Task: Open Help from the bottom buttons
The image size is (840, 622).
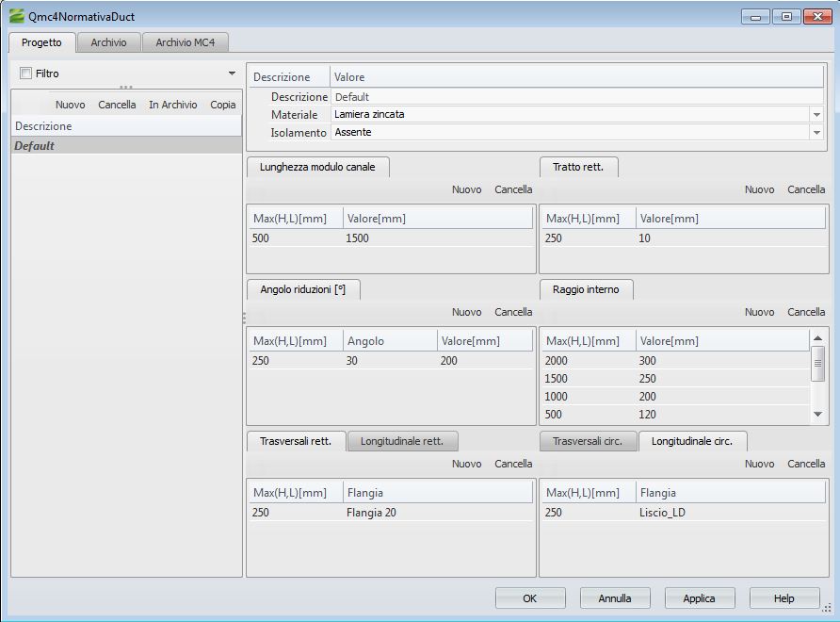Action: pos(783,598)
